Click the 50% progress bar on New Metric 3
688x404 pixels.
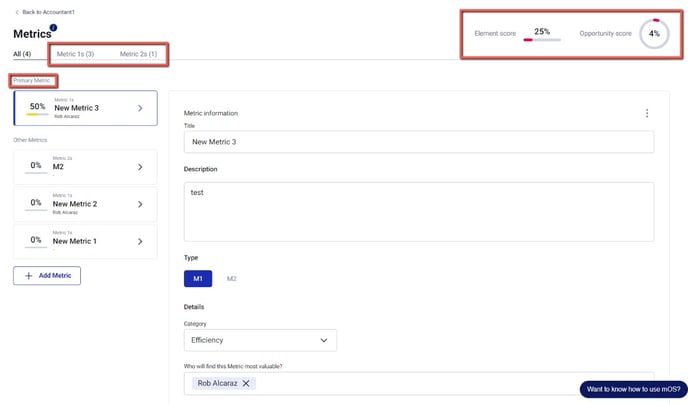(37, 114)
